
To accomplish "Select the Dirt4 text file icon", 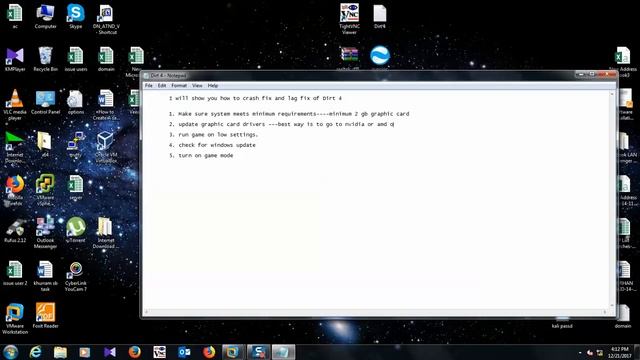I will [380, 16].
